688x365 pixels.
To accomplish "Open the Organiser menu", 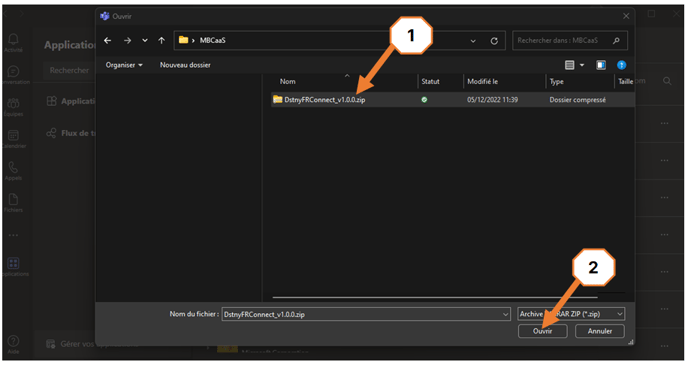I will point(124,65).
